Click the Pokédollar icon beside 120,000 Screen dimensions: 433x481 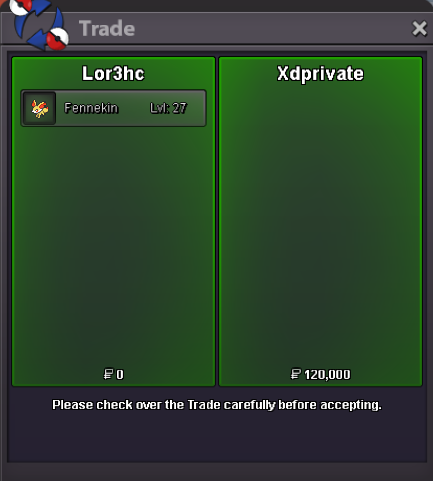pyautogui.click(x=296, y=374)
